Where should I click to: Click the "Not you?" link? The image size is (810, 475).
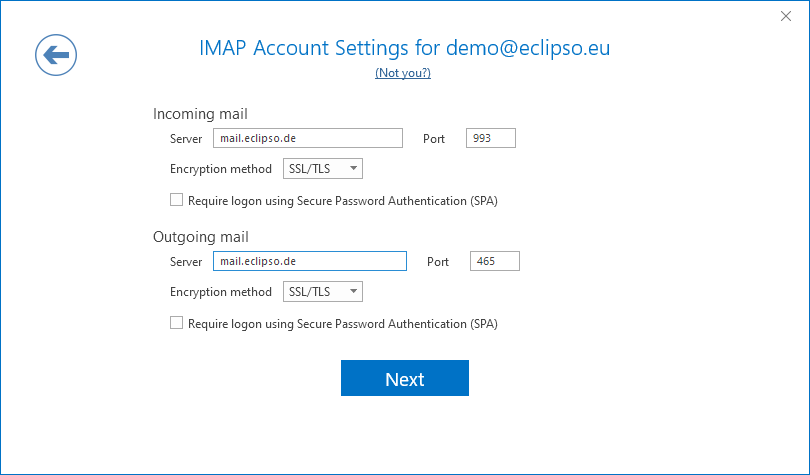[403, 73]
